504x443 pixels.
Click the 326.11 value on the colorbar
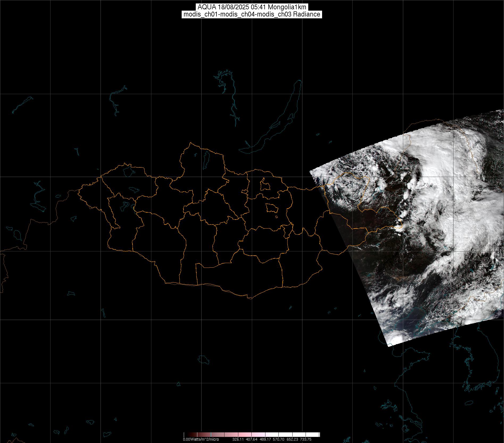(238, 439)
